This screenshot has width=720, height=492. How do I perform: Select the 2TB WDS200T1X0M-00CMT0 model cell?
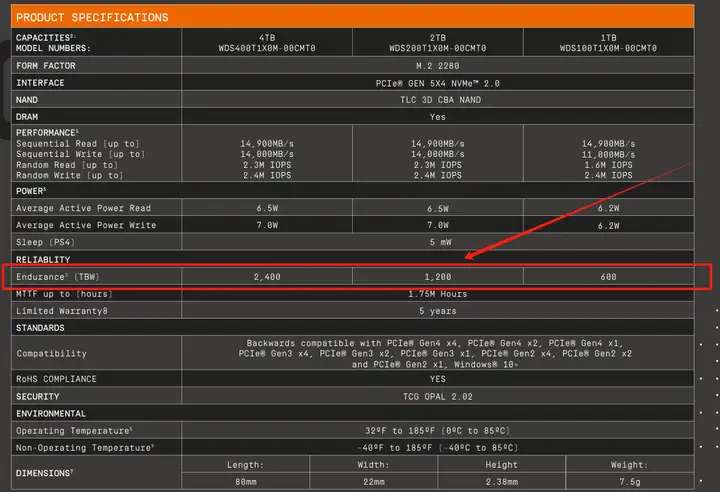(x=438, y=43)
